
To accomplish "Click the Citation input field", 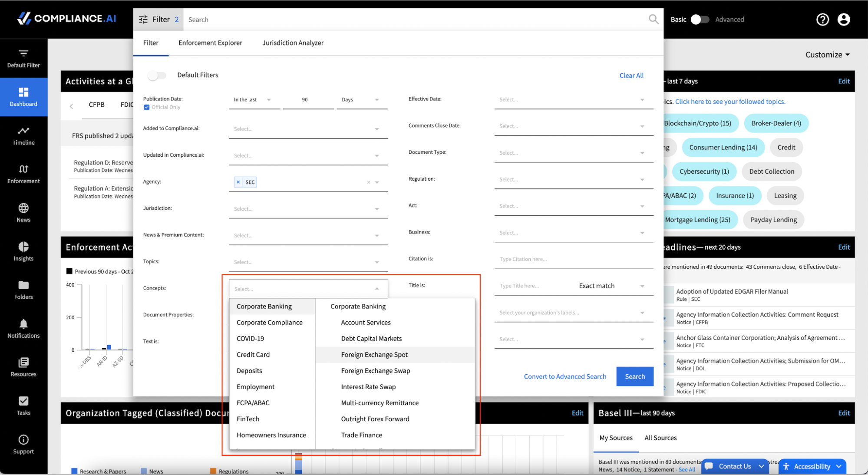I will (574, 259).
